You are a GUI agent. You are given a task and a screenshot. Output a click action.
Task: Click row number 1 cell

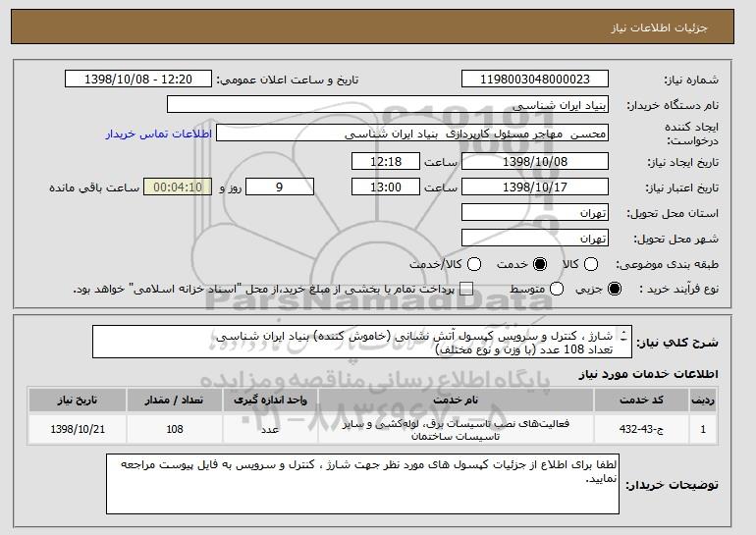pyautogui.click(x=703, y=428)
